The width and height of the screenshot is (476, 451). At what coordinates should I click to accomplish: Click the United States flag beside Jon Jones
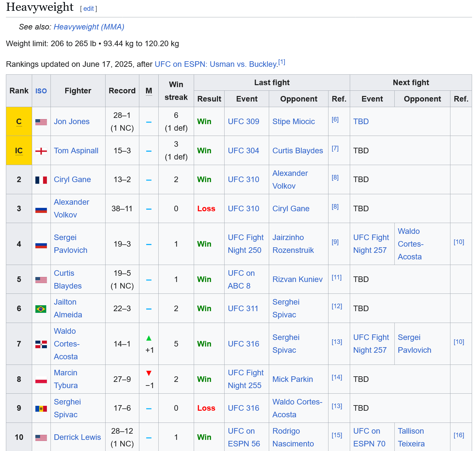coord(41,122)
